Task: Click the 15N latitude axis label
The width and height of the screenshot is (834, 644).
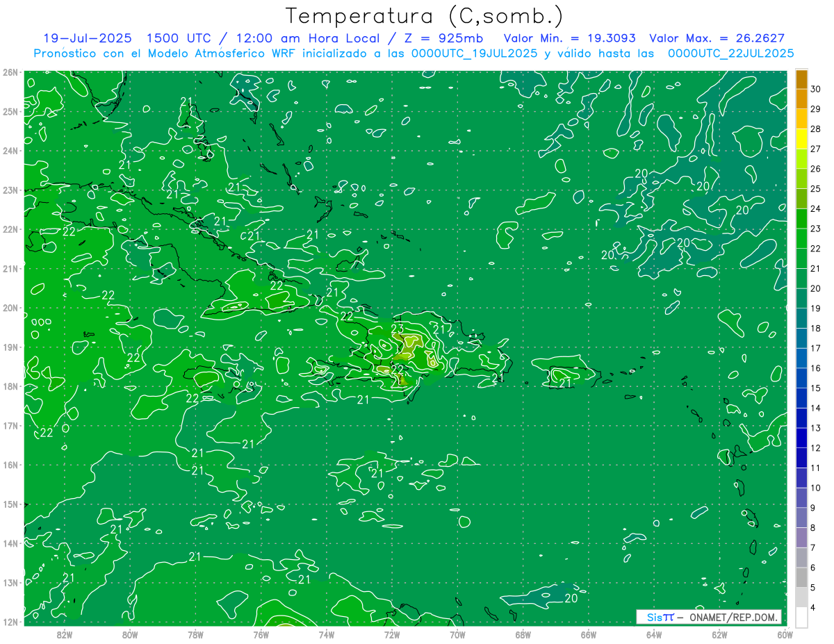Action: click(10, 504)
